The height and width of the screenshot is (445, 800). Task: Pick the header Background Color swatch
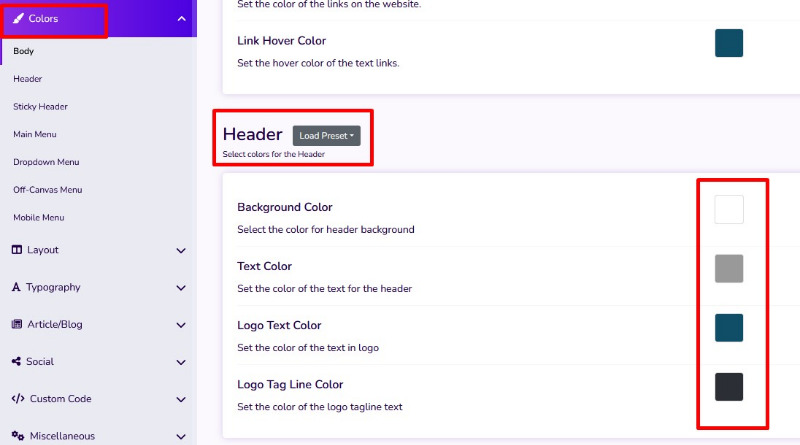pyautogui.click(x=729, y=209)
